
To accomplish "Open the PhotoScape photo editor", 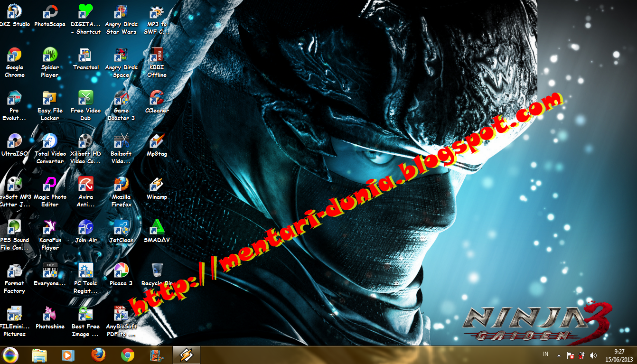I will click(x=50, y=12).
